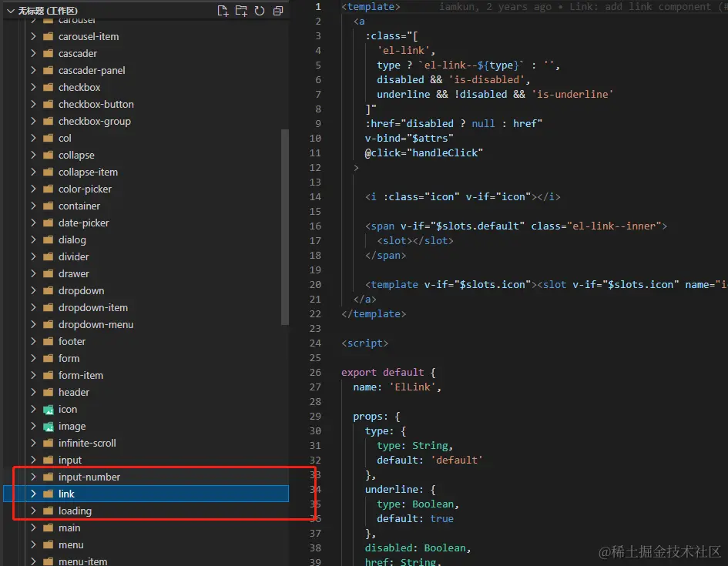Open the dropdown-menu folder
The width and height of the screenshot is (728, 566).
click(146, 325)
